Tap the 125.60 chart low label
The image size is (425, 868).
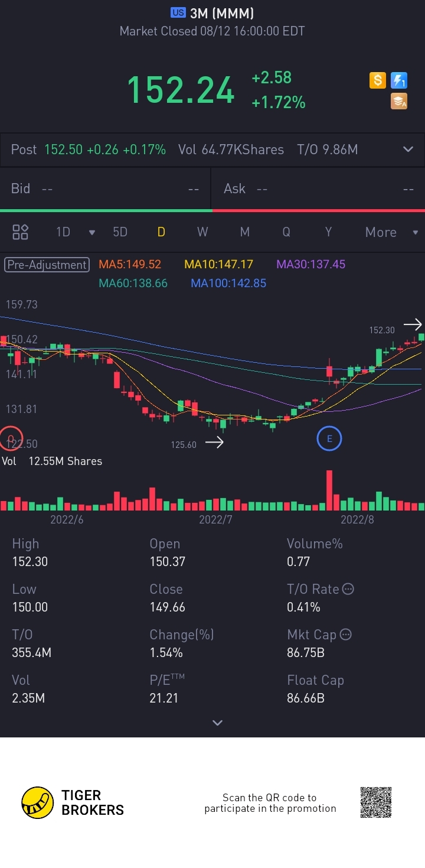[184, 444]
